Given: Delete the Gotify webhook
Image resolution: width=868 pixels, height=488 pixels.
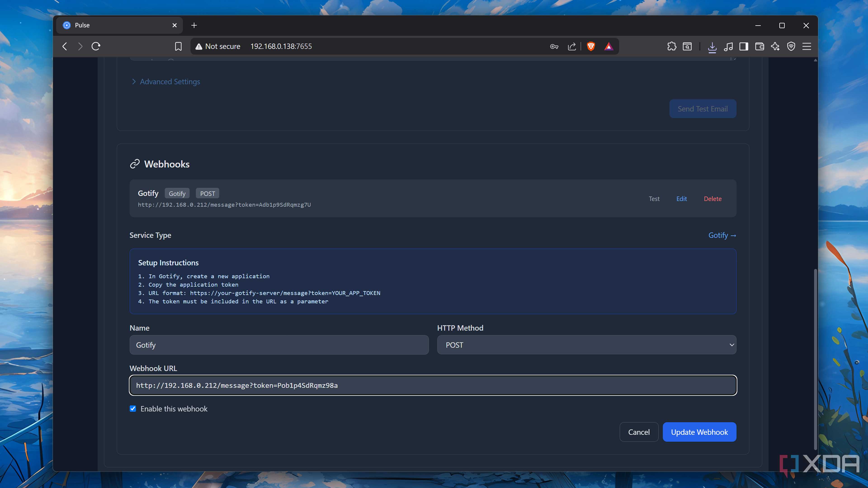Looking at the screenshot, I should (x=712, y=199).
